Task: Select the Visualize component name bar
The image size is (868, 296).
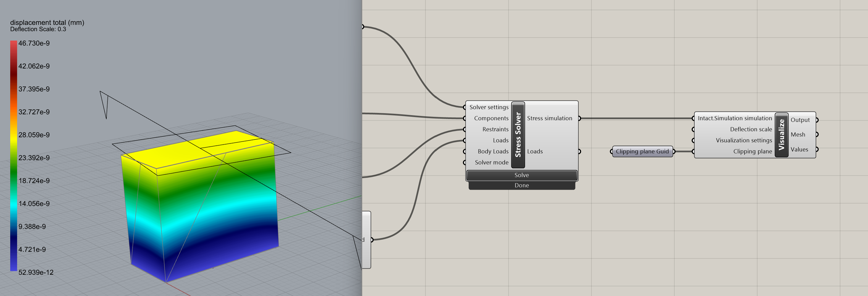Action: (x=782, y=135)
